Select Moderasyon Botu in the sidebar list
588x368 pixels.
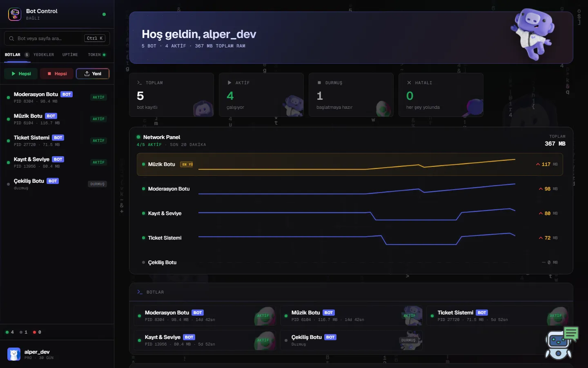pyautogui.click(x=57, y=97)
